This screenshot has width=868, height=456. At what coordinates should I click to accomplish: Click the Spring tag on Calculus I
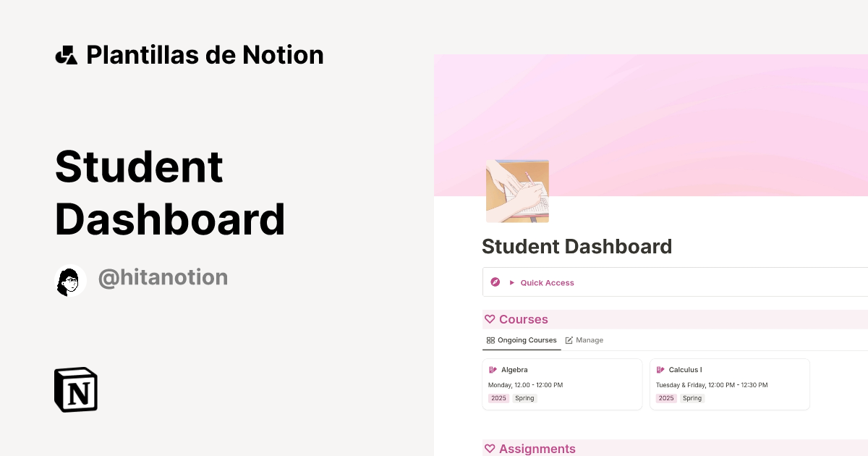click(x=692, y=397)
